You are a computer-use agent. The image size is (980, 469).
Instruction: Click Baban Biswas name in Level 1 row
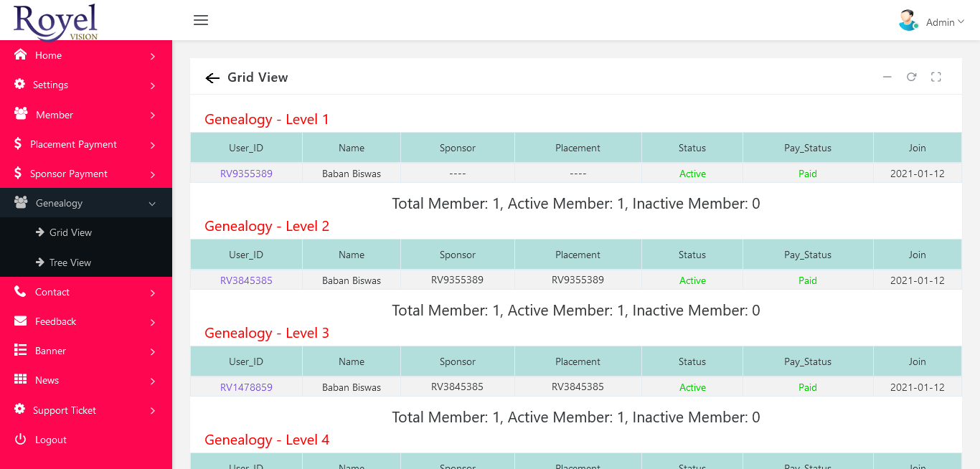[x=352, y=174]
